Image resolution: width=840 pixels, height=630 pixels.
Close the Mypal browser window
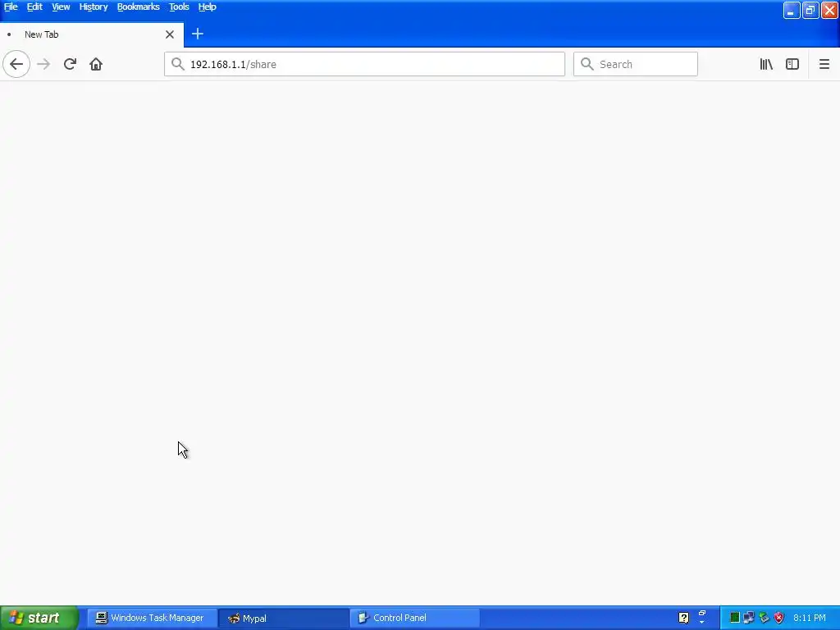pyautogui.click(x=829, y=10)
